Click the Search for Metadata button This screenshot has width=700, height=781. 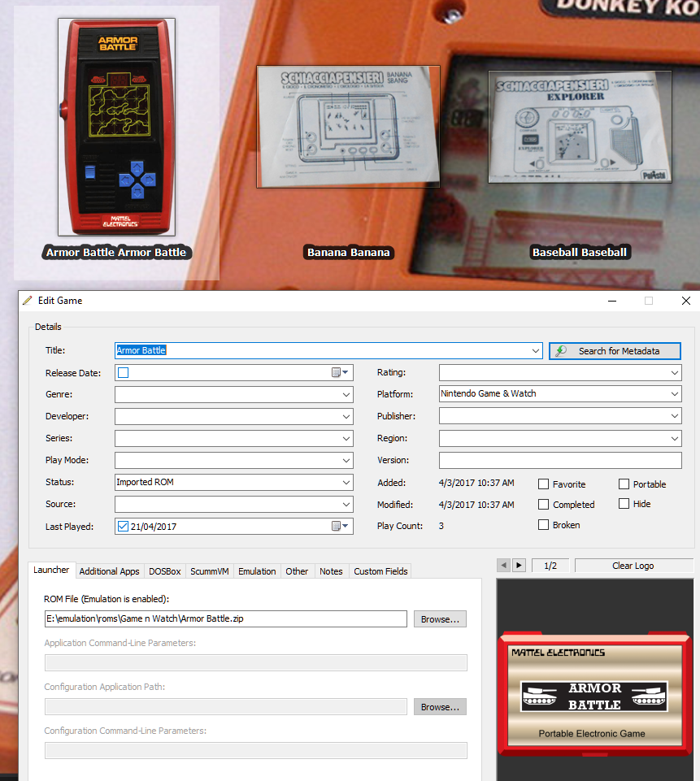point(615,350)
